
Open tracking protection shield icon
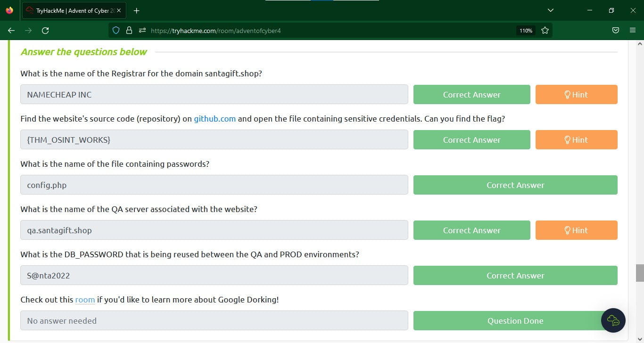[116, 30]
